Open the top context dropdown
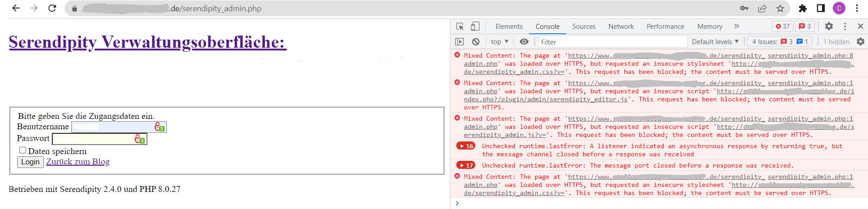Image resolution: width=868 pixels, height=209 pixels. (x=500, y=42)
